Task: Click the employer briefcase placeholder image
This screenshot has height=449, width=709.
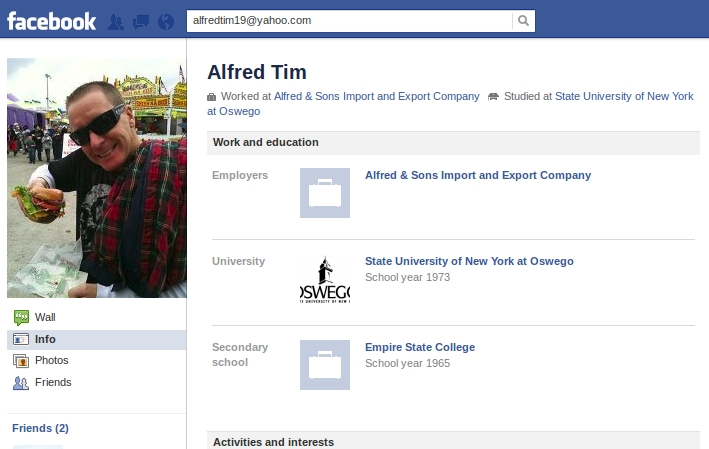Action: (325, 193)
